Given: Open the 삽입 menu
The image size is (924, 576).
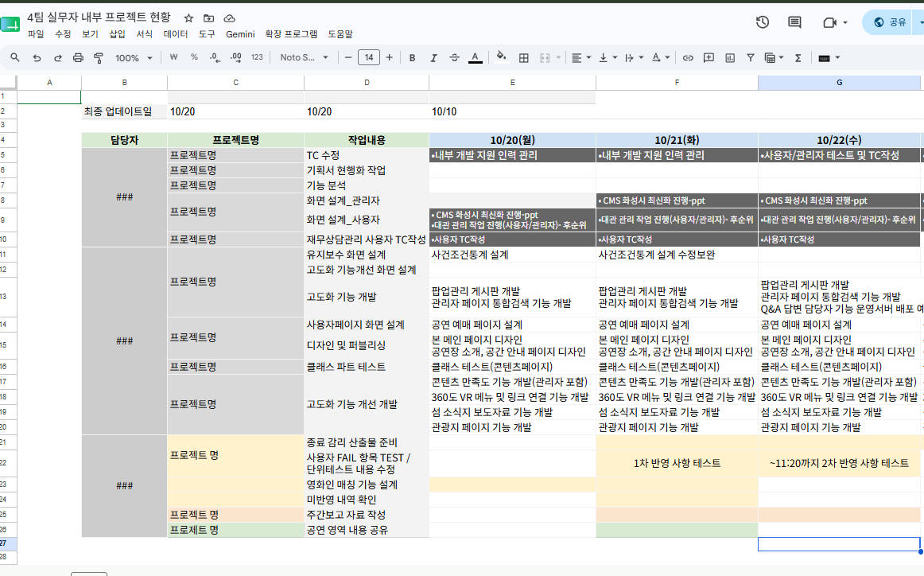Looking at the screenshot, I should (117, 34).
